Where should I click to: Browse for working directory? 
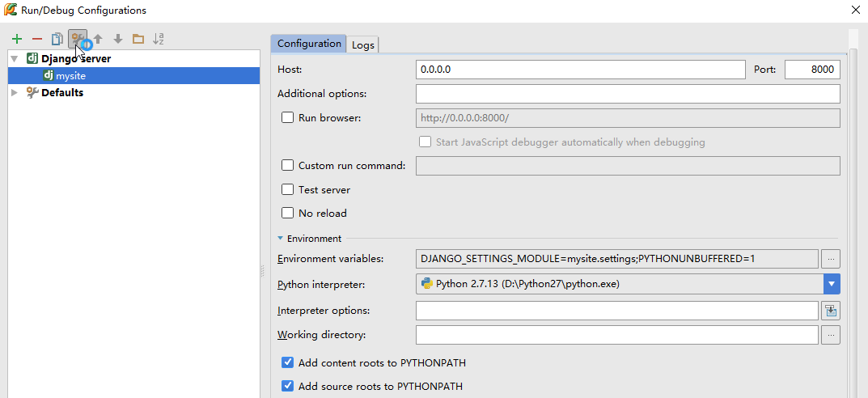[831, 334]
